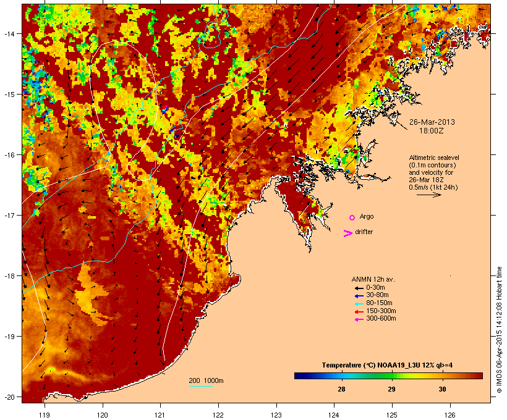Click the cyan 200 1000m depth contour line sample
The image size is (507, 420).
(x=201, y=386)
